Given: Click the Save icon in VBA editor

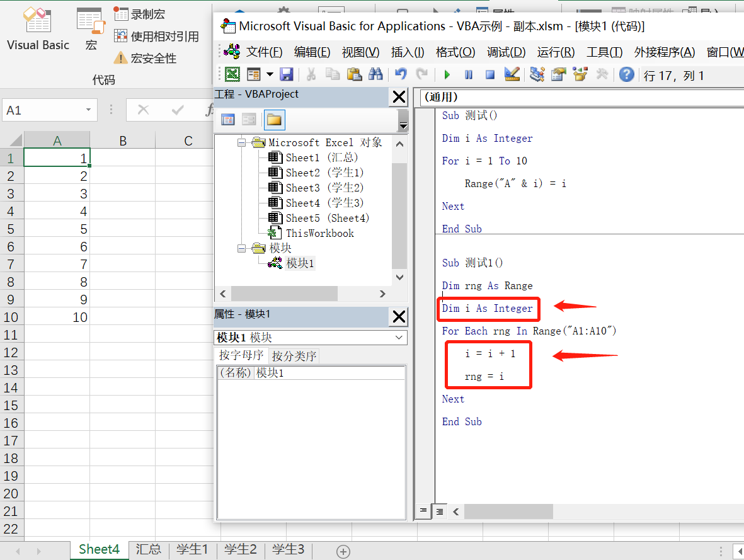Looking at the screenshot, I should [x=287, y=74].
